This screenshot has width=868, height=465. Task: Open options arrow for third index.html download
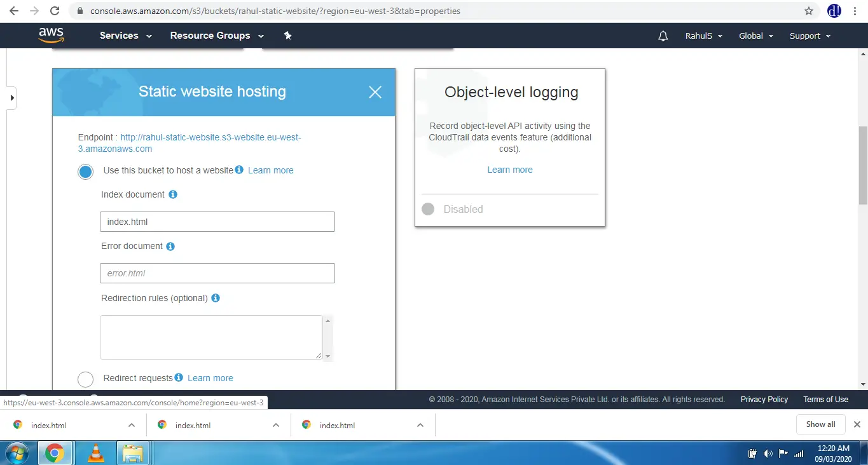click(x=420, y=425)
